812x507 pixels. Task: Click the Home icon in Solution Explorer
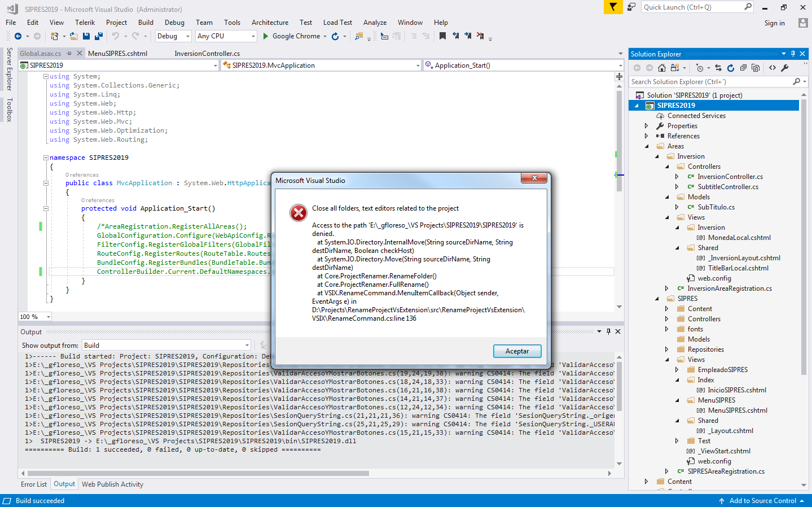662,68
